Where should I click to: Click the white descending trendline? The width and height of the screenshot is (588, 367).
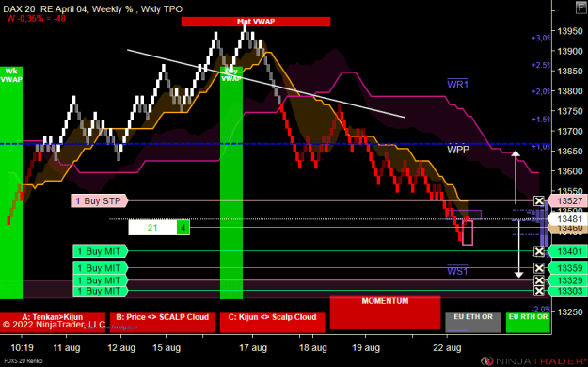pyautogui.click(x=266, y=84)
